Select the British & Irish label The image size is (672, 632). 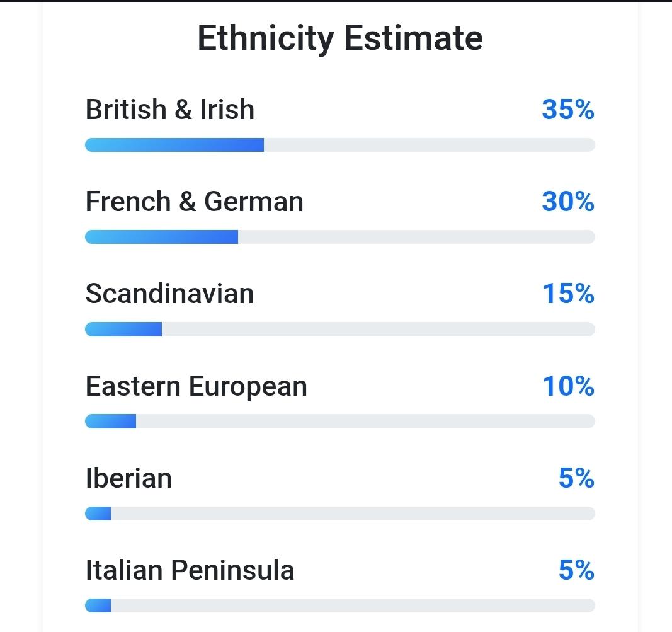click(170, 110)
